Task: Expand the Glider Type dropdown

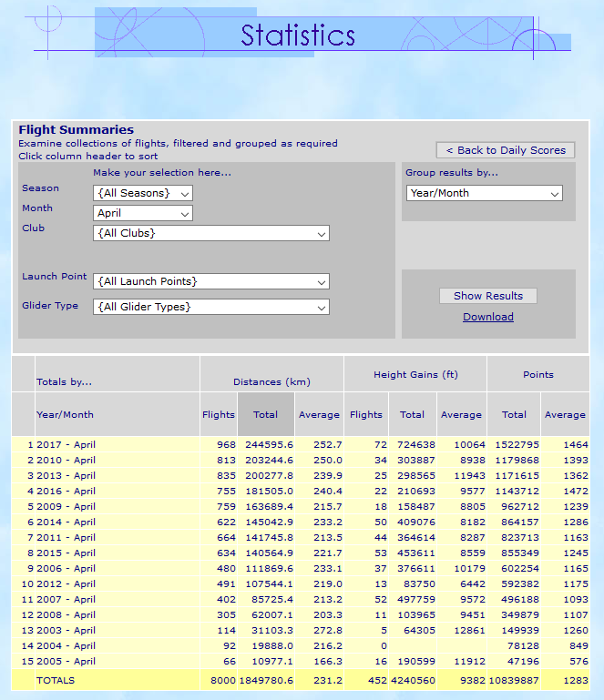Action: tap(210, 307)
